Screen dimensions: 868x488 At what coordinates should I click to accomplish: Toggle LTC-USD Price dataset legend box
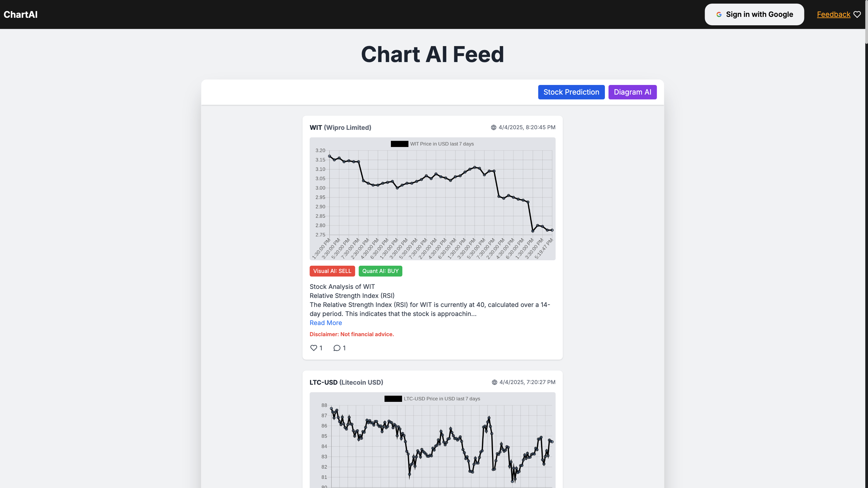[393, 399]
